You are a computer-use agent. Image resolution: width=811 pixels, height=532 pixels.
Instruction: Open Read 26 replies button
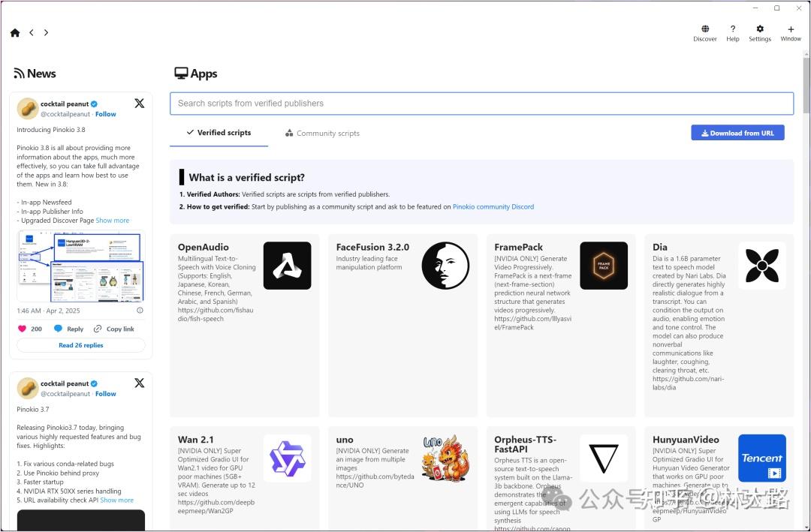[x=81, y=345]
